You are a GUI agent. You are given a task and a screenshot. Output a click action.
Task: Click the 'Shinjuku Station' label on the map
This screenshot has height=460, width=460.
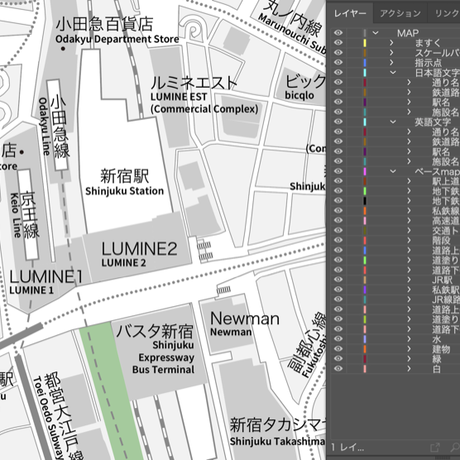click(x=124, y=191)
